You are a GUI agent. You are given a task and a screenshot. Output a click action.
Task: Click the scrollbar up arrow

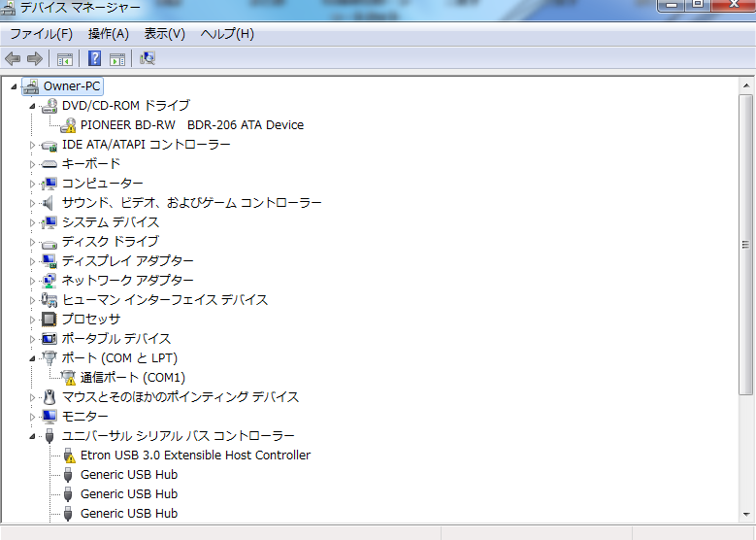(x=746, y=85)
